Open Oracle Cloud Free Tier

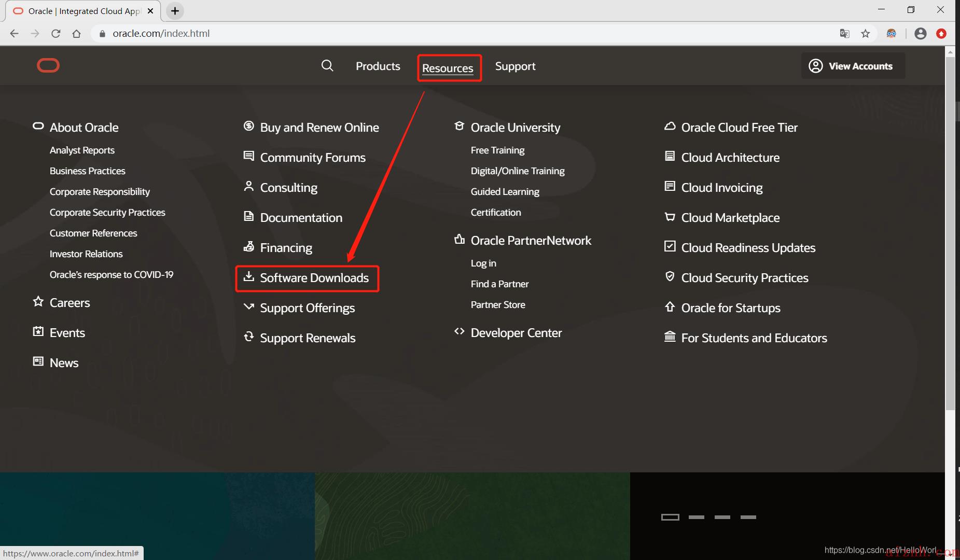click(740, 128)
